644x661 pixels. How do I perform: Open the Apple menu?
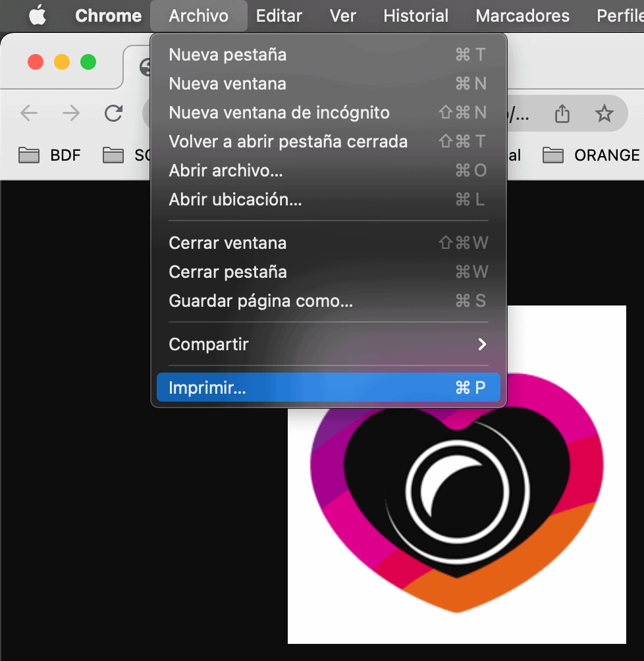click(x=38, y=16)
